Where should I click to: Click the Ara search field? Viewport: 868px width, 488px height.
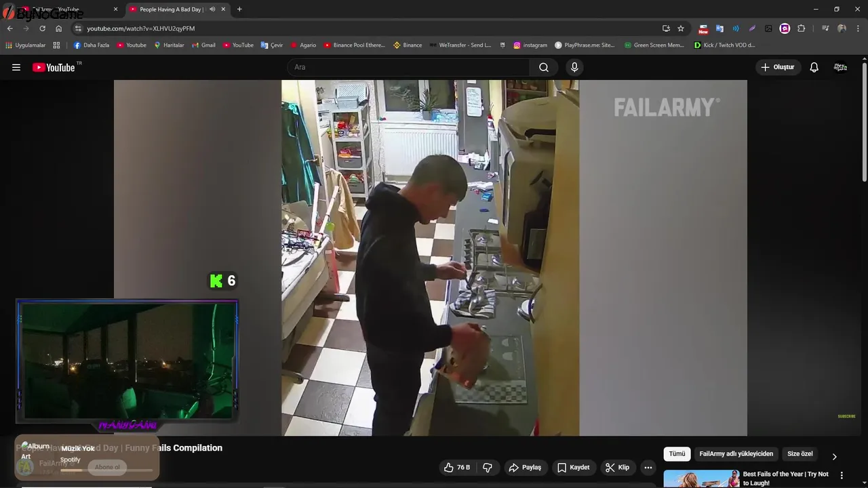coord(408,67)
